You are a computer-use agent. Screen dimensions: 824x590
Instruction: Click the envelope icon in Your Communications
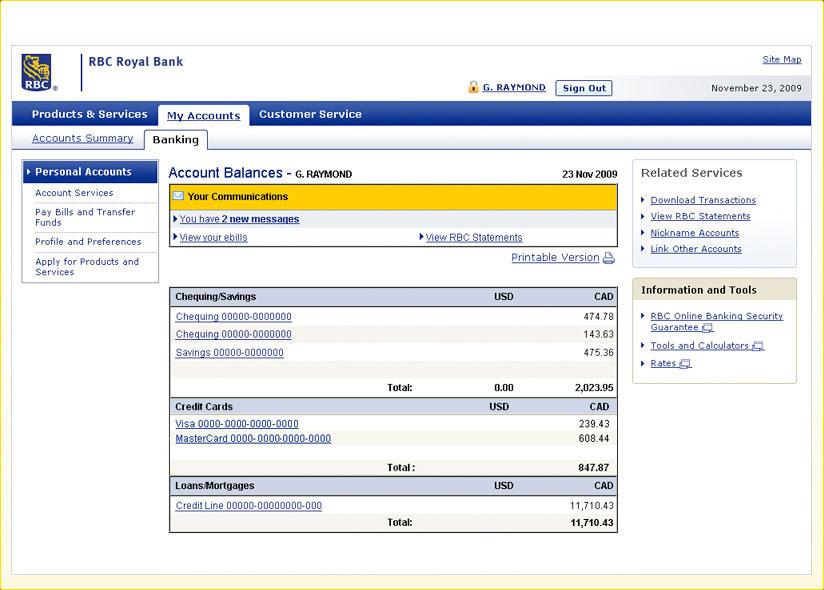pos(179,196)
